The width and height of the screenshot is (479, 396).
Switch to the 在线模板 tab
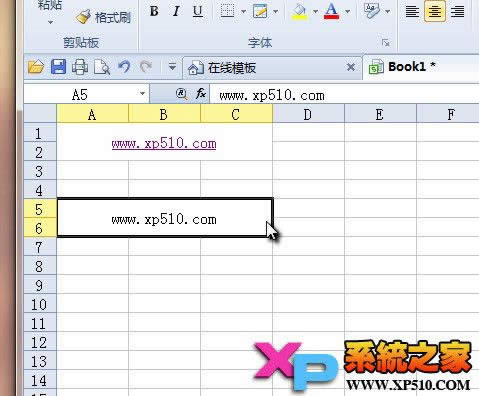(232, 68)
